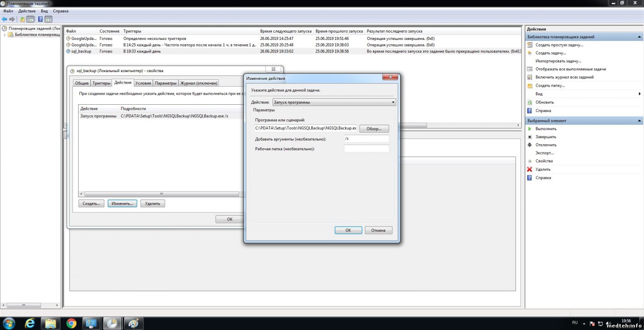The width and height of the screenshot is (644, 330).
Task: Click the Рабочая папка input field
Action: [x=366, y=149]
